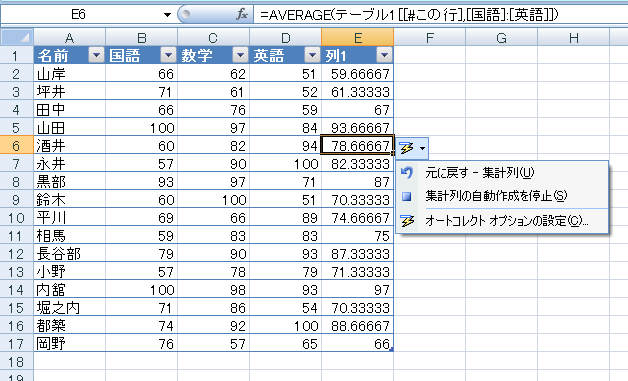This screenshot has width=628, height=381.
Task: Click the cell containing 都築
Action: pyautogui.click(x=70, y=325)
